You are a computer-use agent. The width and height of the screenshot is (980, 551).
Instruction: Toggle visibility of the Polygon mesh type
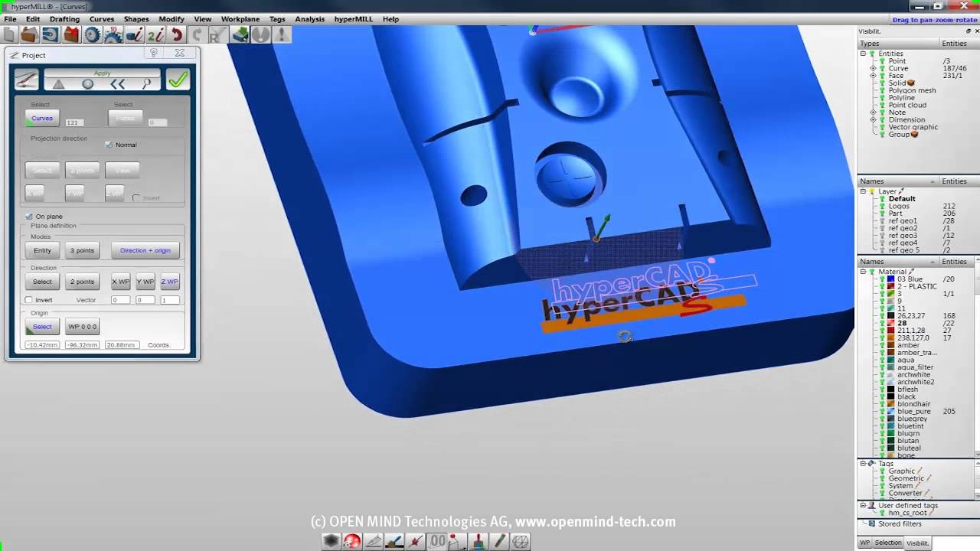click(x=882, y=90)
